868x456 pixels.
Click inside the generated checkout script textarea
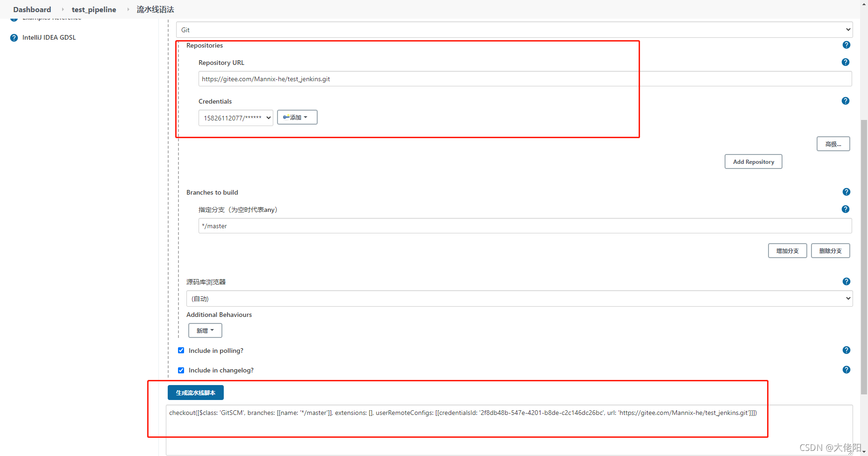(x=509, y=430)
